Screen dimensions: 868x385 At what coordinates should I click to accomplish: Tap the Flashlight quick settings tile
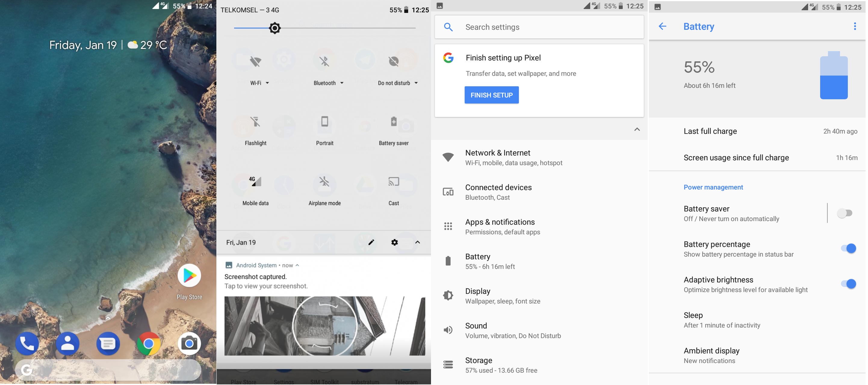256,122
